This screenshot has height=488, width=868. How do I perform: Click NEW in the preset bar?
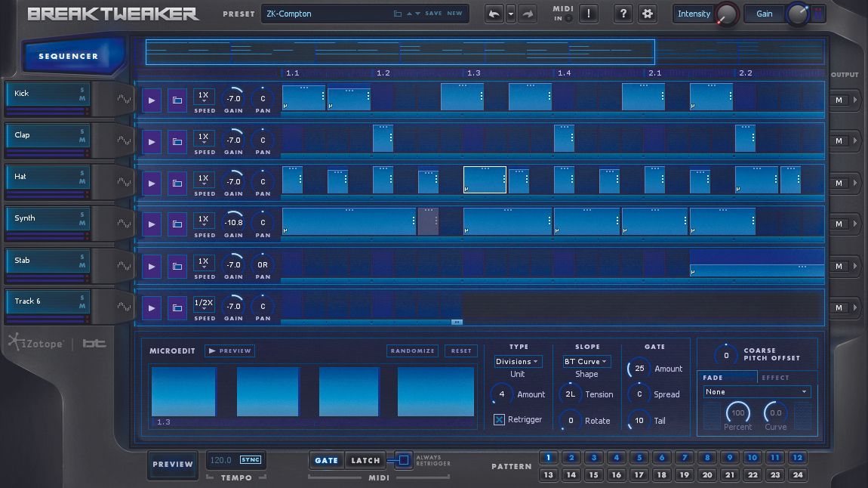(454, 14)
